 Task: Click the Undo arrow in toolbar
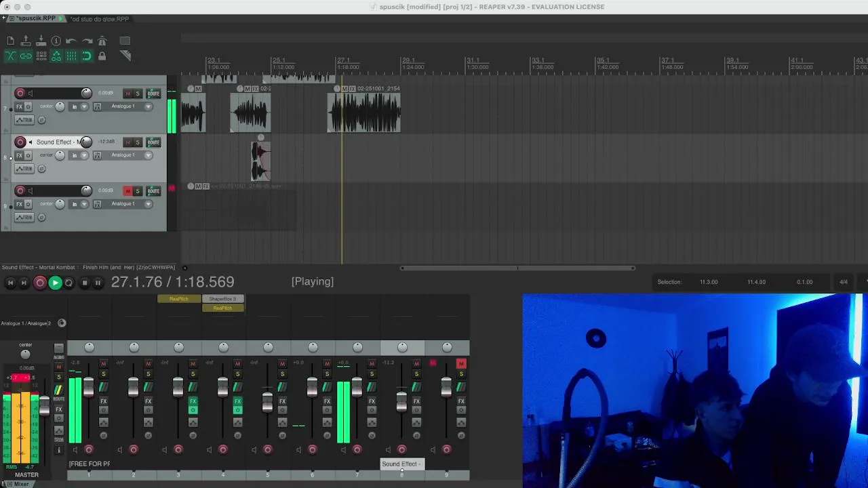pyautogui.click(x=71, y=41)
